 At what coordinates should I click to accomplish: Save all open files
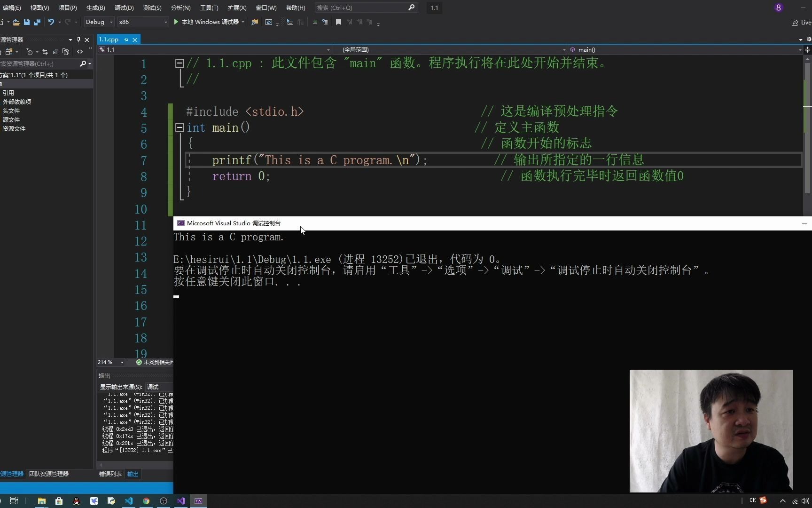click(x=37, y=22)
